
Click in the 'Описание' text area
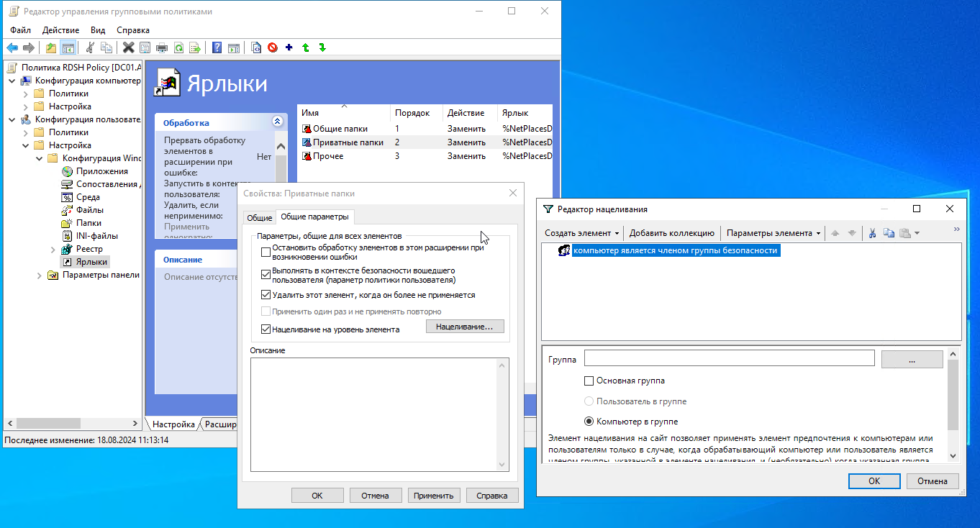click(x=374, y=414)
